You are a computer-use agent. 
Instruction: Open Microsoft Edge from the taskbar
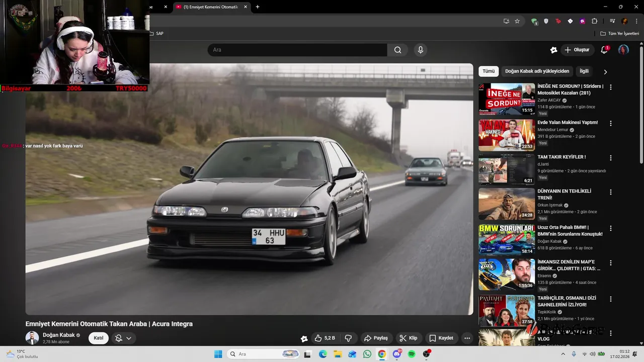tap(323, 354)
